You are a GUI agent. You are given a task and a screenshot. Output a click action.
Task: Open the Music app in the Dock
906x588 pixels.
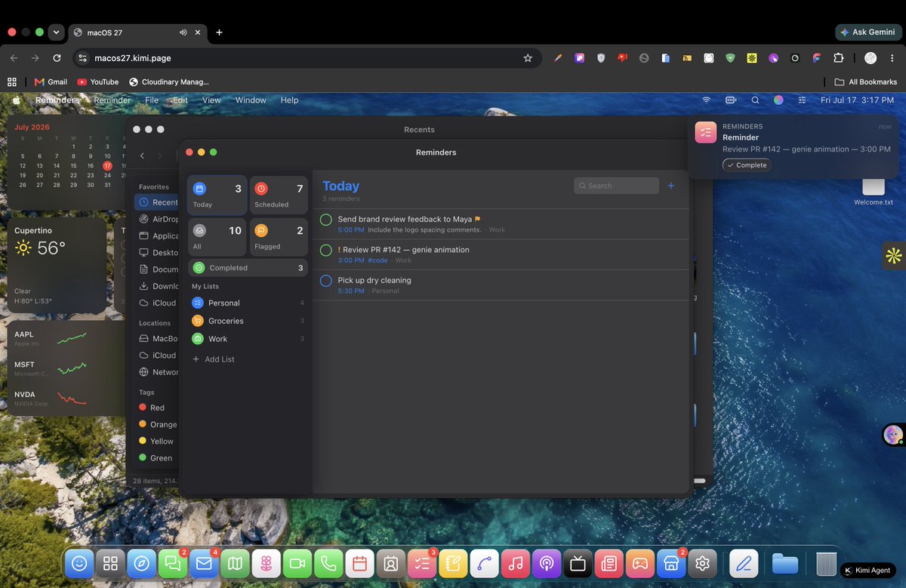click(x=516, y=563)
